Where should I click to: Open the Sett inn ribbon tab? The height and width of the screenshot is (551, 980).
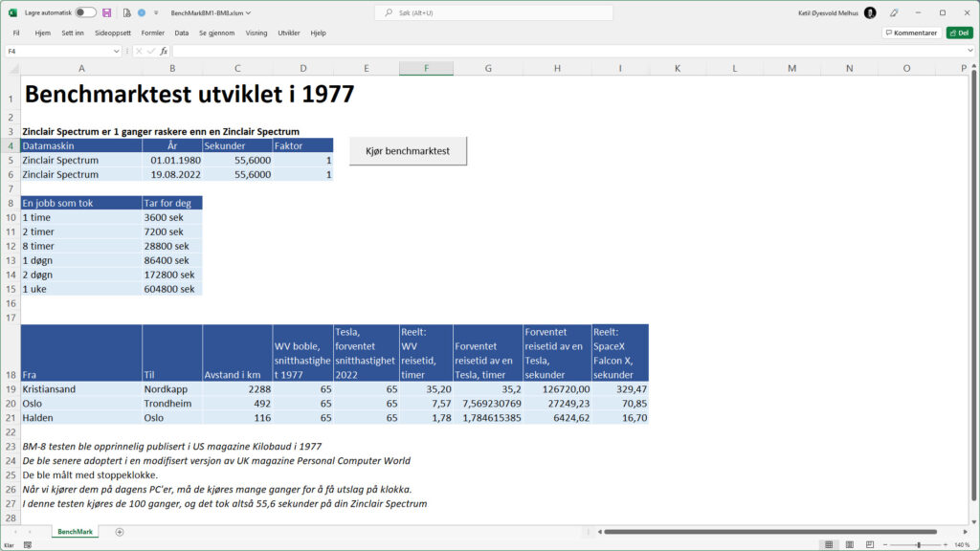(73, 33)
